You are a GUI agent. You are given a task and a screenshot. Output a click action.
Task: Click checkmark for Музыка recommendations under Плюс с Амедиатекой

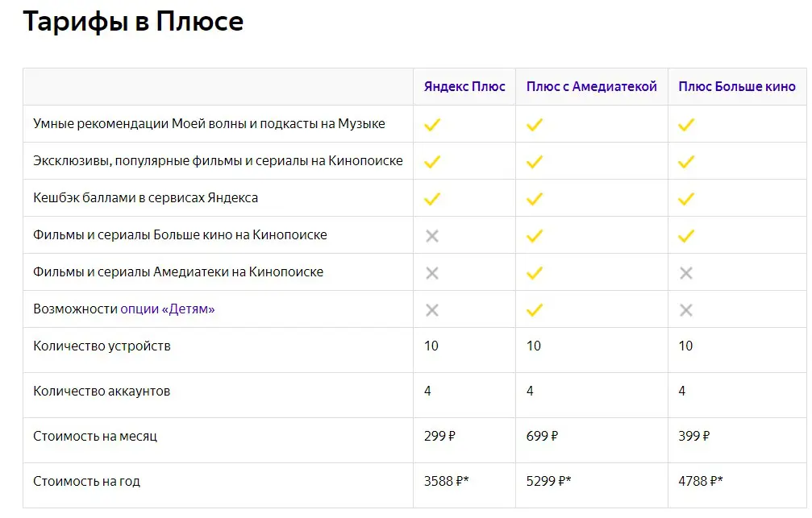tap(535, 125)
